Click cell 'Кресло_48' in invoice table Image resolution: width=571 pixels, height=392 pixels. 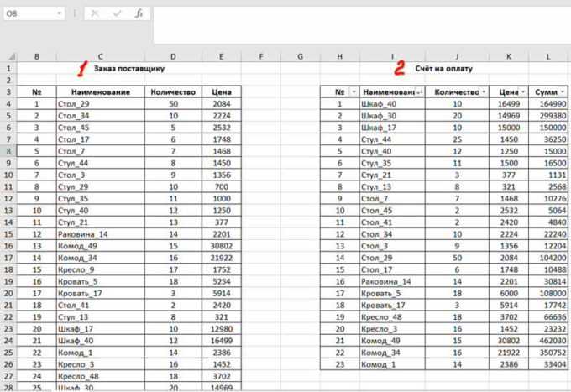(x=392, y=317)
